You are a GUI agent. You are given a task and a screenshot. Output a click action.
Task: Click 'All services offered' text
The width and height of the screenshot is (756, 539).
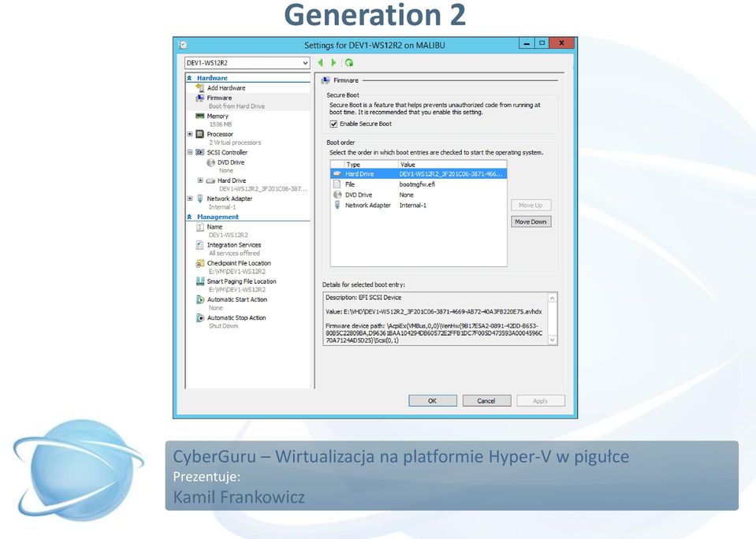234,253
